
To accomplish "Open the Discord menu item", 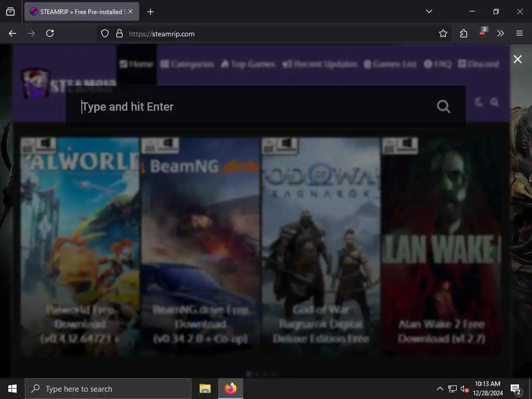I will 478,64.
